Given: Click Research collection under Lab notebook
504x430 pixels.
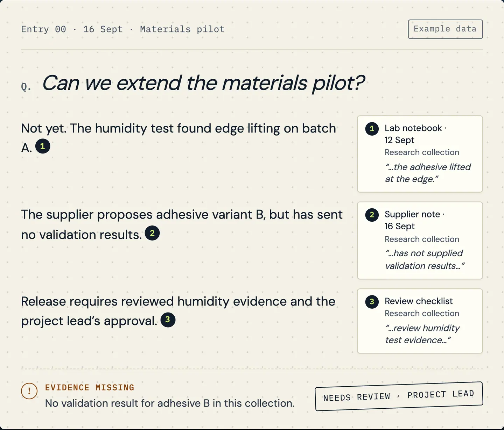Looking at the screenshot, I should pos(422,152).
